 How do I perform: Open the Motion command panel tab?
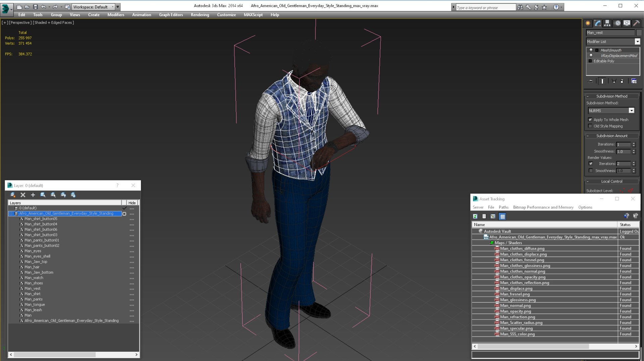pos(617,23)
